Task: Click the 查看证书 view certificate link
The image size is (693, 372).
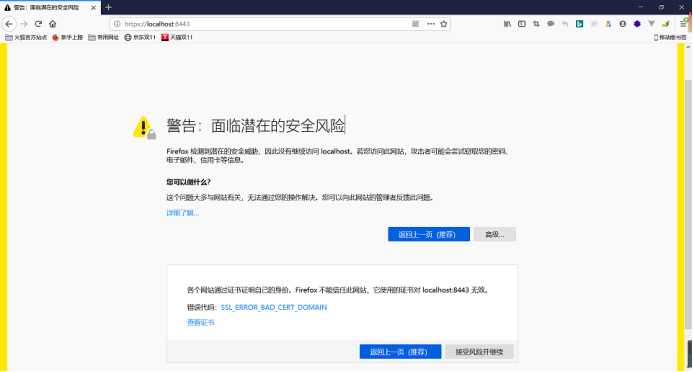Action: click(201, 323)
